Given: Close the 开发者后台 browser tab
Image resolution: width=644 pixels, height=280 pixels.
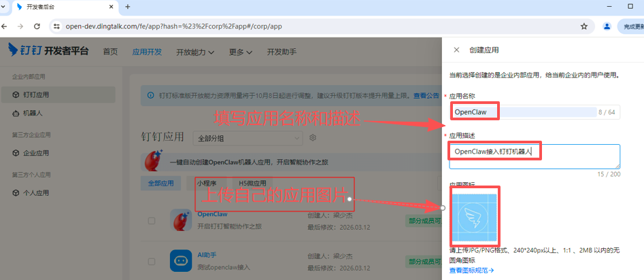Looking at the screenshot, I should [111, 7].
